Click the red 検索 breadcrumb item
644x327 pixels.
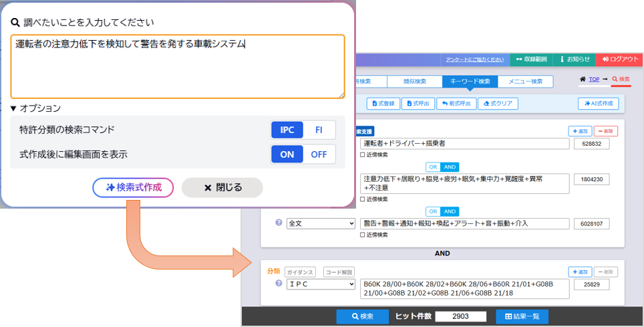(x=621, y=79)
